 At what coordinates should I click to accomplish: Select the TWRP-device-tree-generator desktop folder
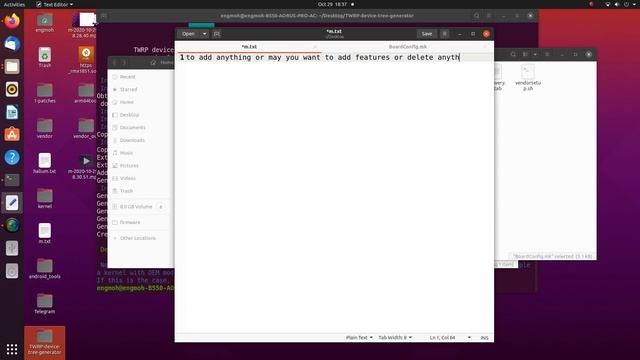44,342
